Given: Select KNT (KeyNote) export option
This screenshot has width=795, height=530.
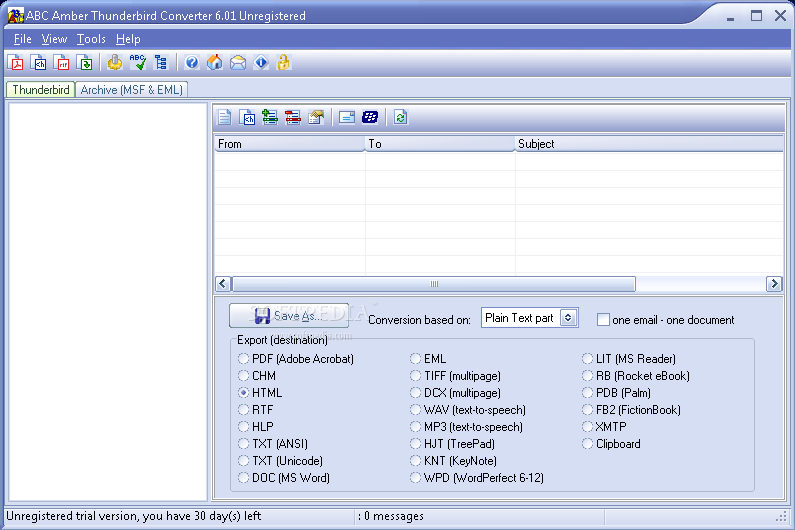Looking at the screenshot, I should (453, 461).
